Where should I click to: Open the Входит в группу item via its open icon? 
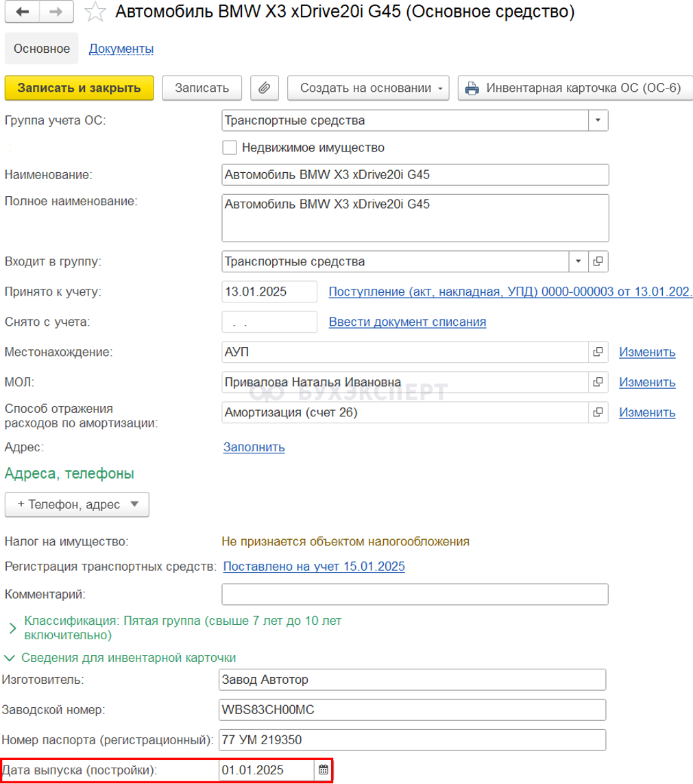(x=598, y=261)
